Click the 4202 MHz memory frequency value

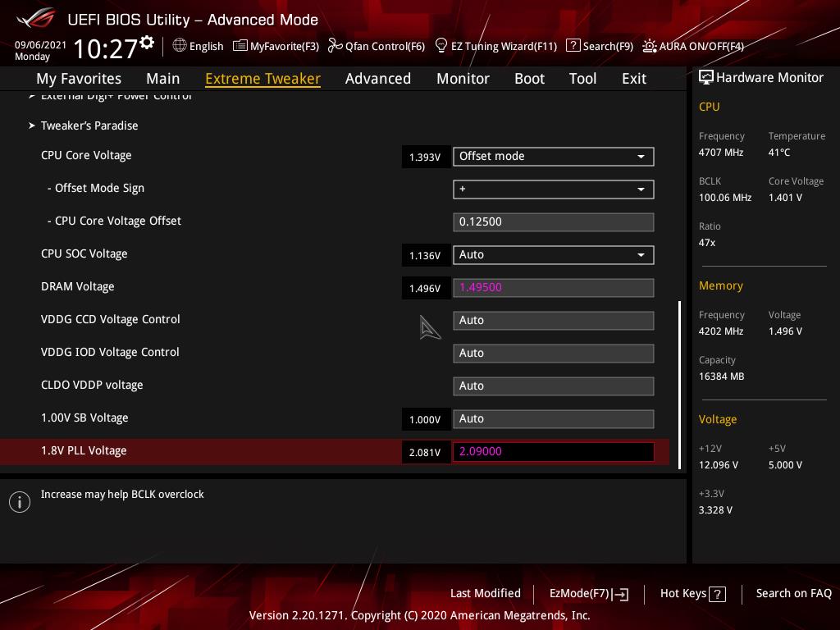pos(720,331)
